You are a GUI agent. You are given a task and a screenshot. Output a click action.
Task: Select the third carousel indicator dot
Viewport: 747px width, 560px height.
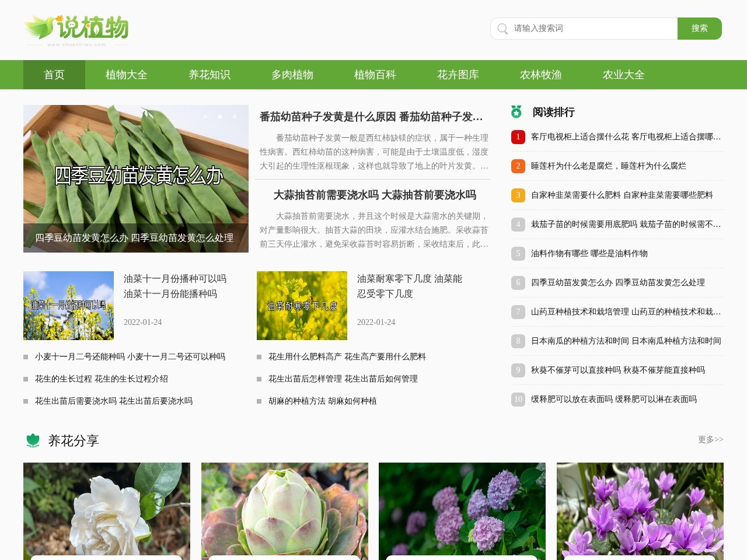point(235,117)
